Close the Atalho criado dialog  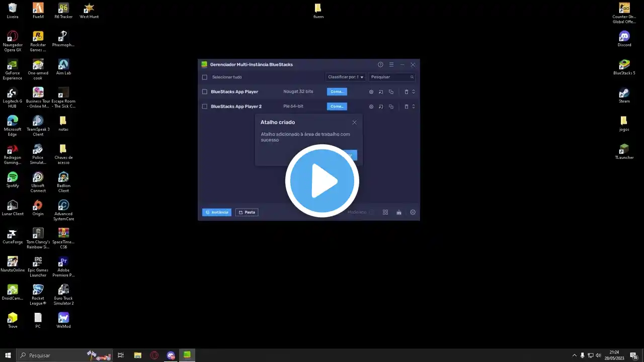click(354, 122)
